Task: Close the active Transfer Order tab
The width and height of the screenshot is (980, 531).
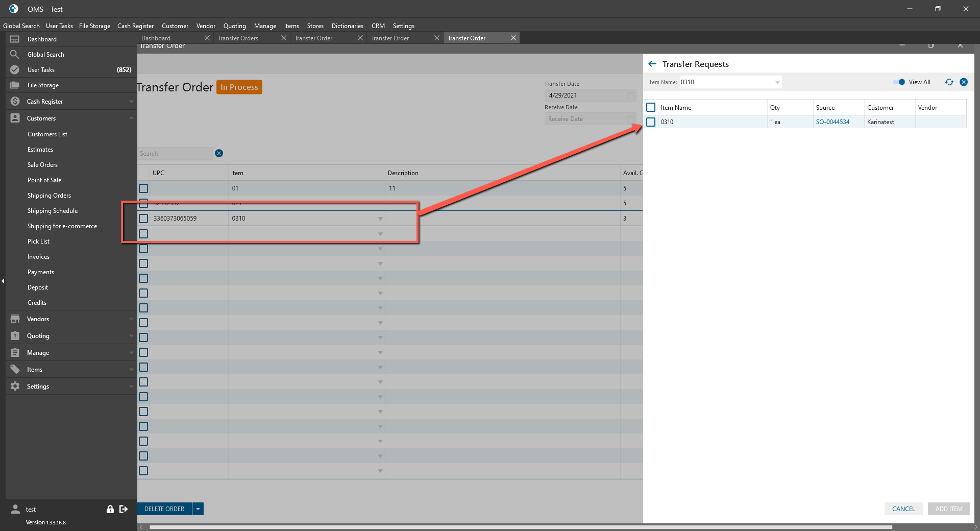Action: click(x=513, y=38)
